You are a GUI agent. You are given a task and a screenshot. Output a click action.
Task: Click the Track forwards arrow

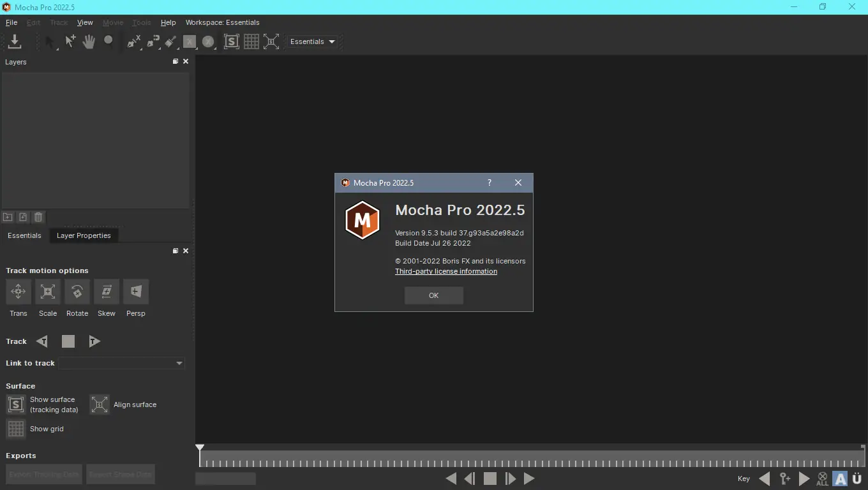(x=94, y=341)
